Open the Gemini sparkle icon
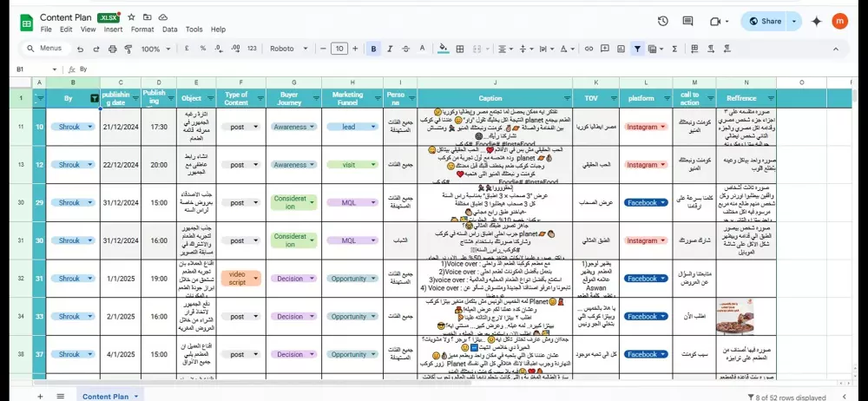868x401 pixels. point(816,21)
